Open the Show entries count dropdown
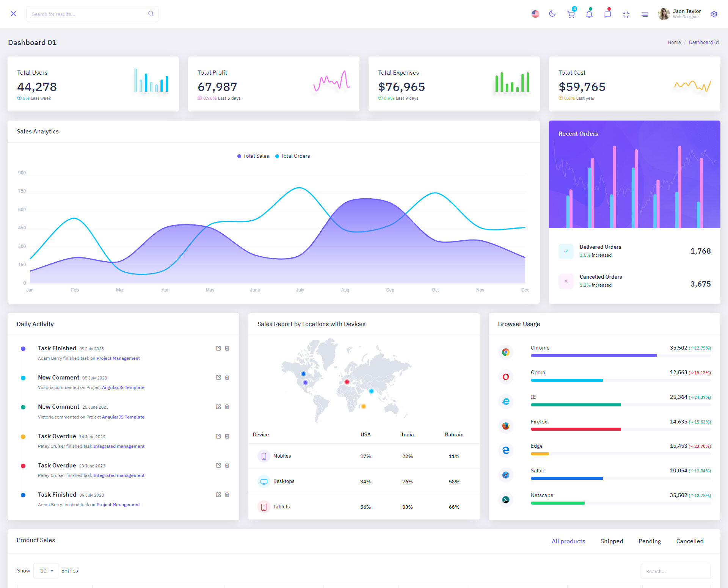Screen dimensions: 728x588 coord(46,571)
